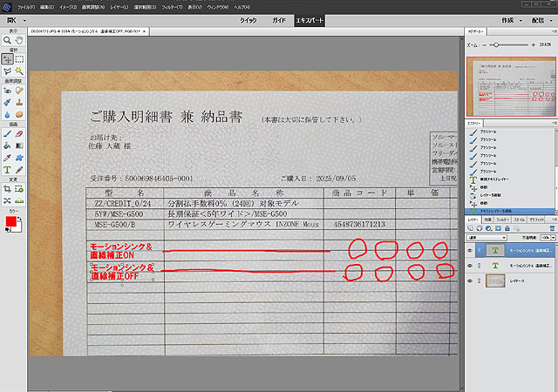The width and height of the screenshot is (558, 392).
Task: Select the Eraser tool
Action: 19,134
